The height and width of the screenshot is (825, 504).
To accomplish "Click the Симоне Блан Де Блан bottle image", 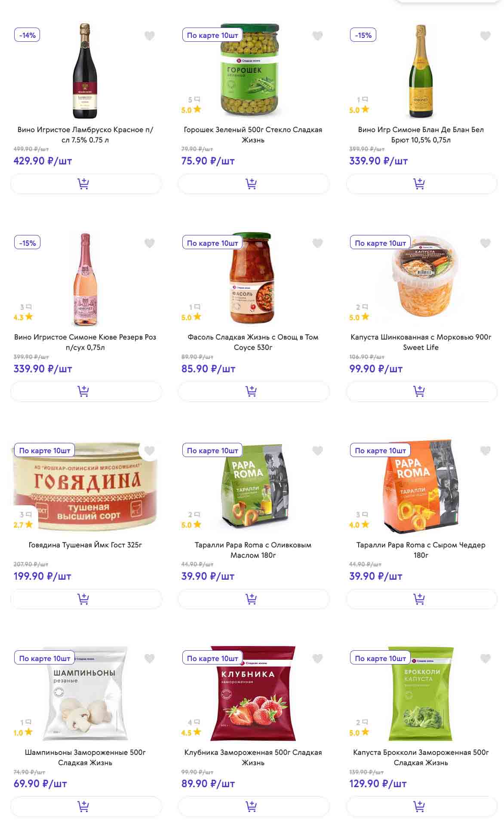I will tap(420, 71).
